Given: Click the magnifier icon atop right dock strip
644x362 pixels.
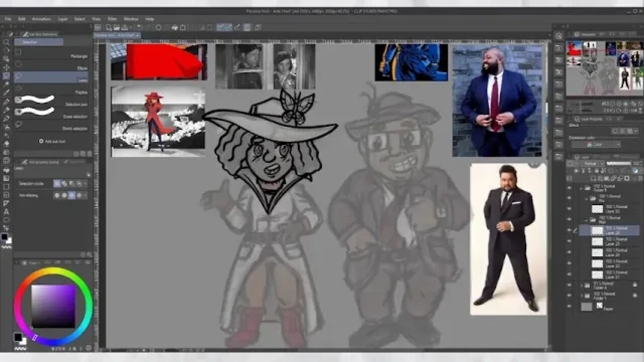Looking at the screenshot, I should point(558,36).
